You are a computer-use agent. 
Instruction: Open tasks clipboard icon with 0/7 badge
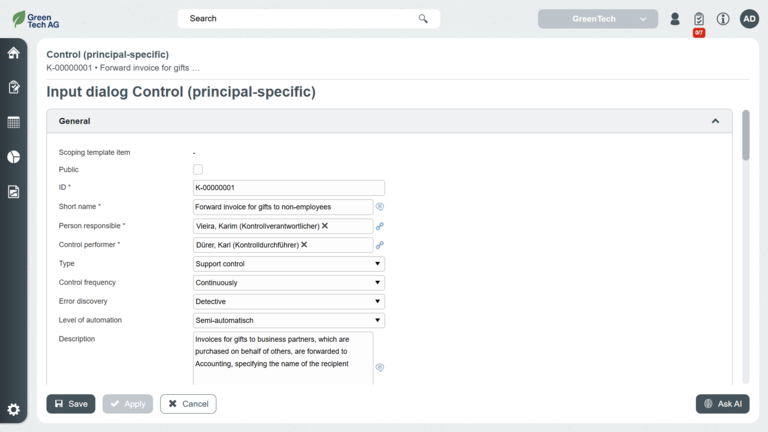pyautogui.click(x=699, y=20)
